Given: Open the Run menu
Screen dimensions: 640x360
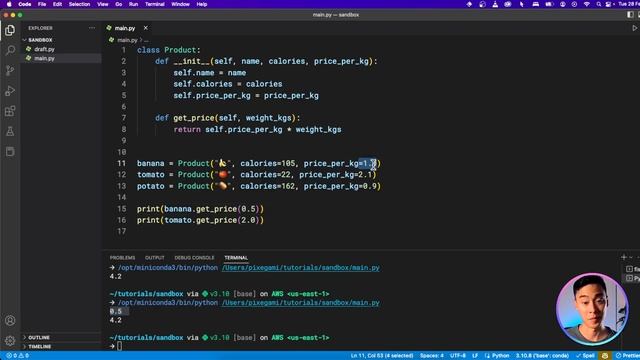Looking at the screenshot, I should (133, 4).
